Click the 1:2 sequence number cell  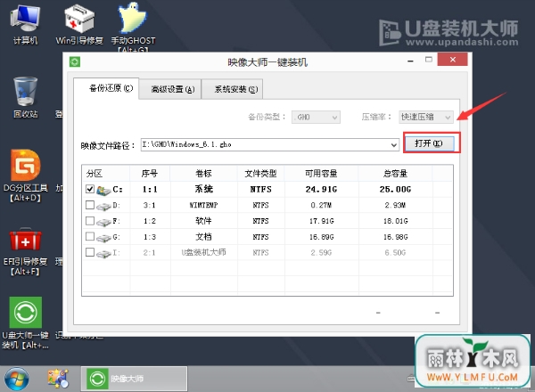pos(150,221)
